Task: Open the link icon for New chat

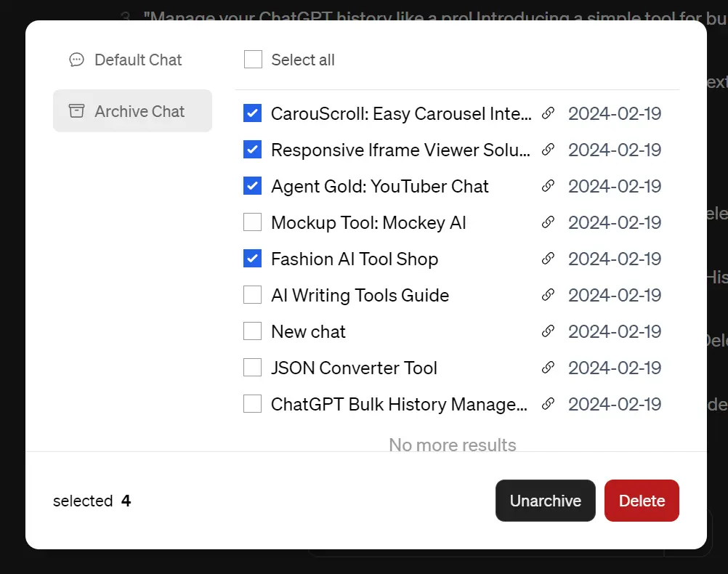Action: [548, 331]
